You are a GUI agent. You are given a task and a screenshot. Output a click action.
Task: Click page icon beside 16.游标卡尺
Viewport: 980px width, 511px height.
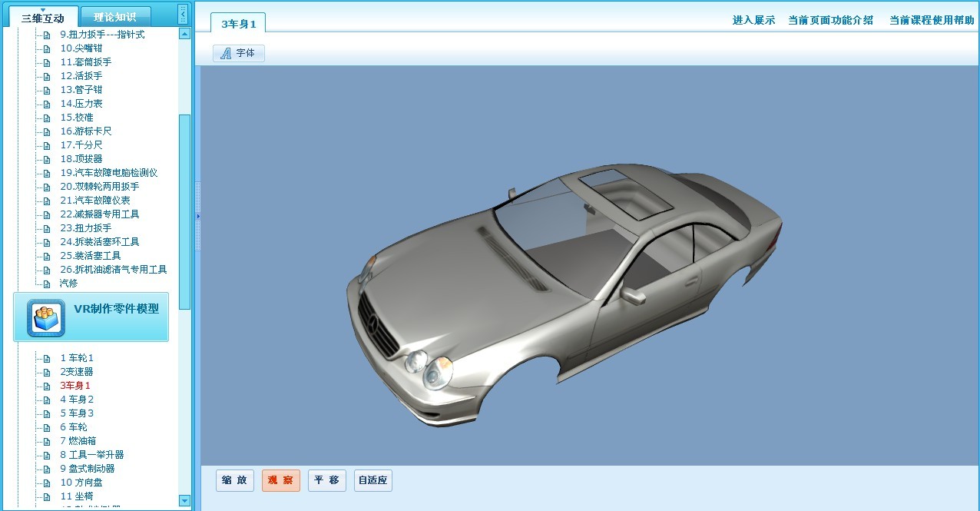click(x=48, y=131)
